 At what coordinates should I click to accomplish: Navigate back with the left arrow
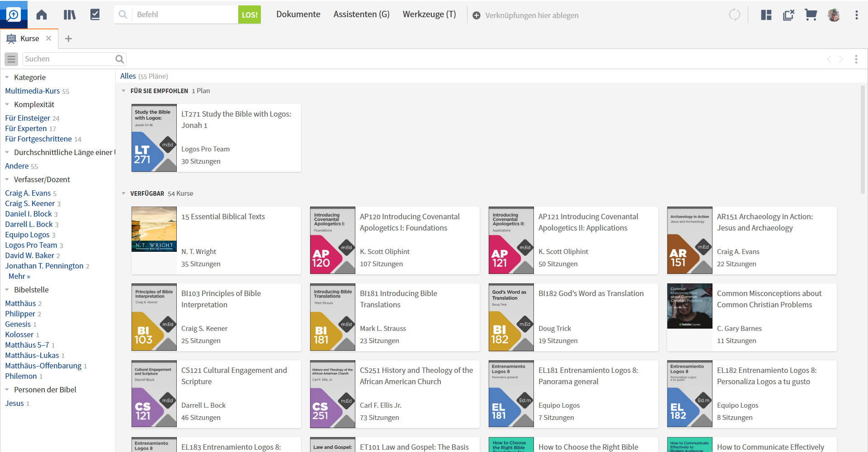[829, 59]
